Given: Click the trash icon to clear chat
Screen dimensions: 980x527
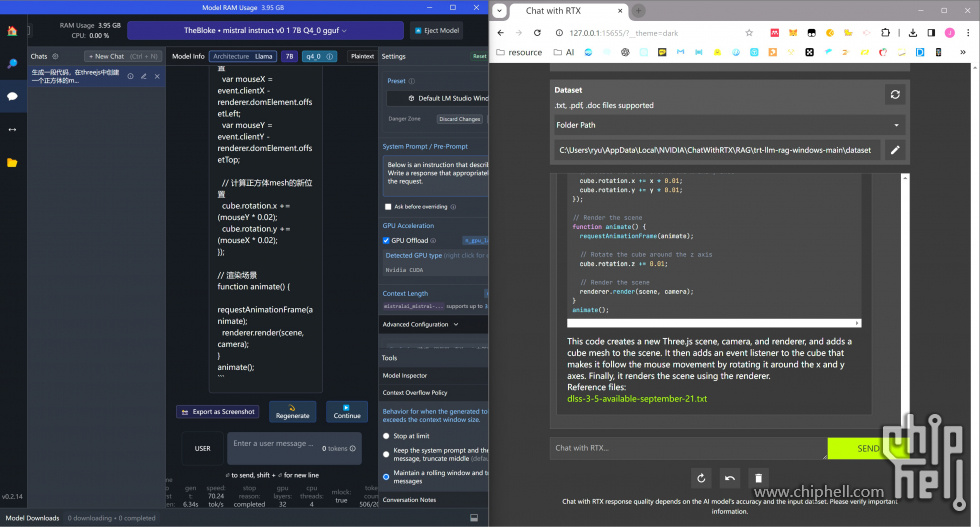Looking at the screenshot, I should (758, 478).
